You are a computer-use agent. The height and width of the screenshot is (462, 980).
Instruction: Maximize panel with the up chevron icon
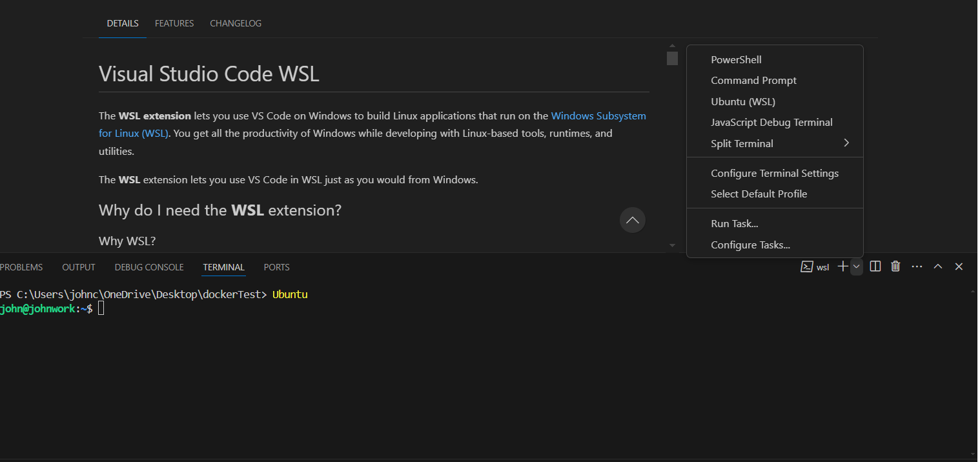[x=938, y=266]
